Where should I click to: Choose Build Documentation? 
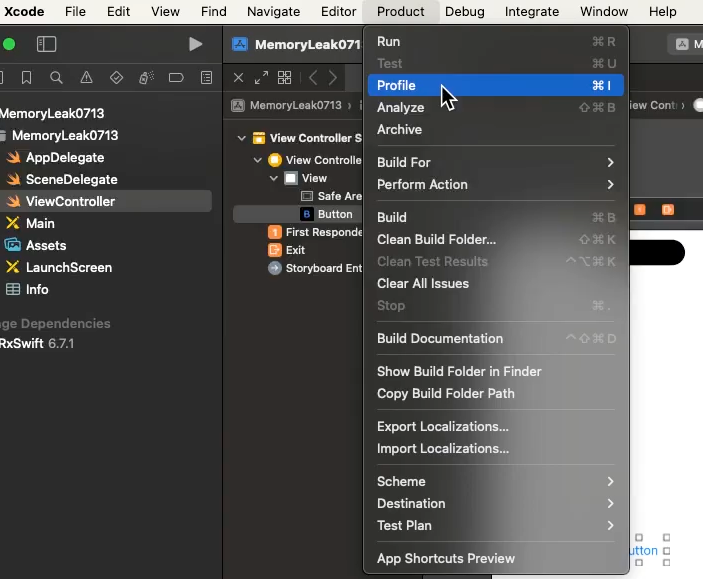[x=496, y=339]
